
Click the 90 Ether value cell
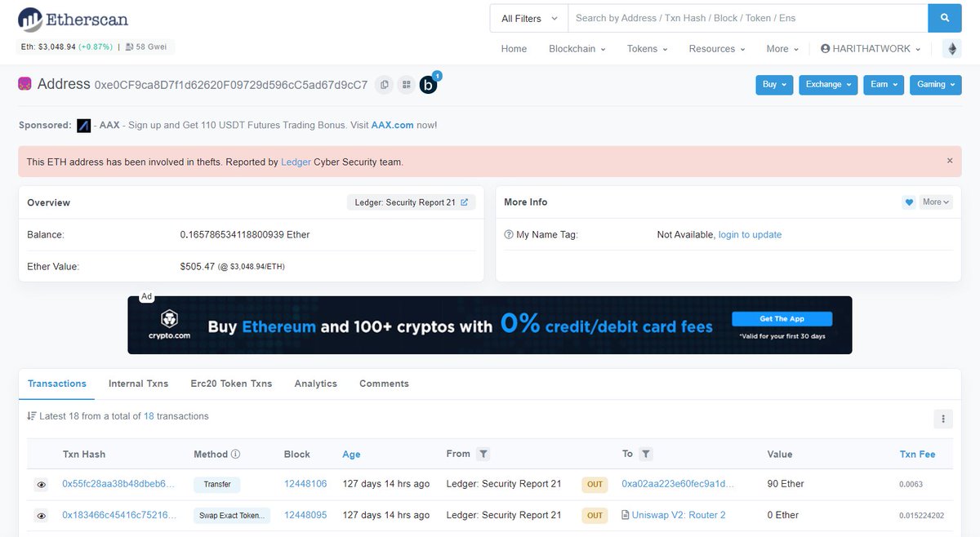786,484
